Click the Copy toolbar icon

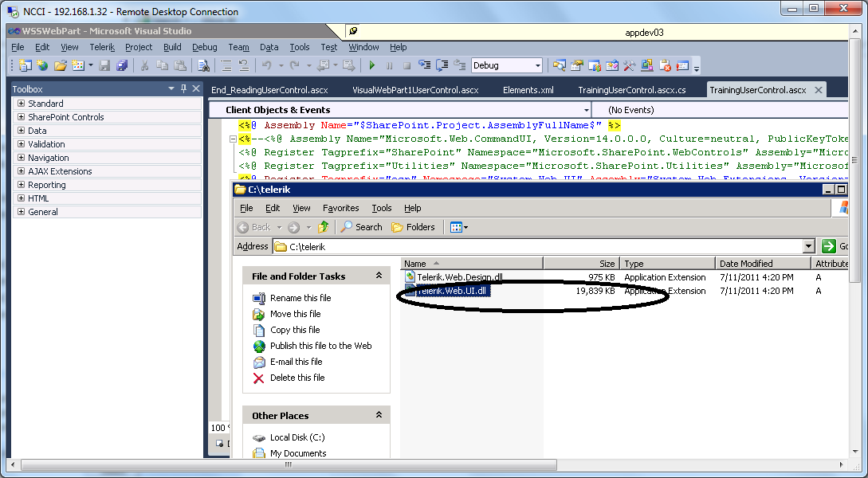(x=162, y=65)
